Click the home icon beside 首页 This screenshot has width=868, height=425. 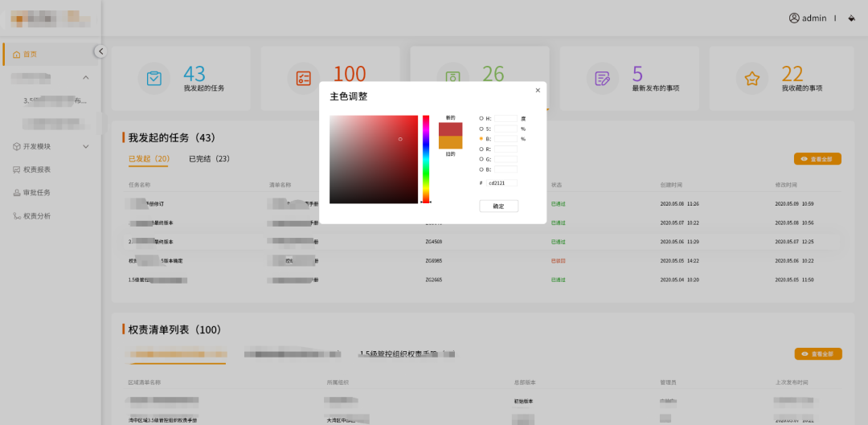click(16, 55)
